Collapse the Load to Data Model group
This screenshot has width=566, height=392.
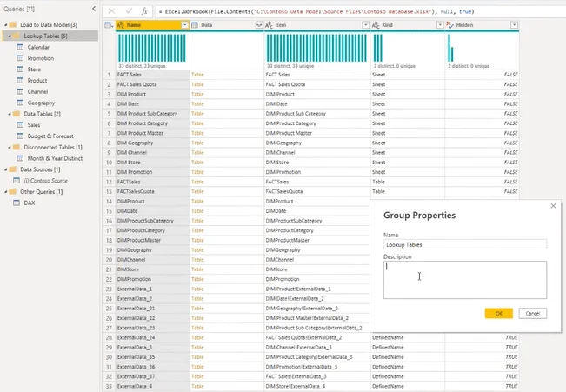[x=6, y=25]
